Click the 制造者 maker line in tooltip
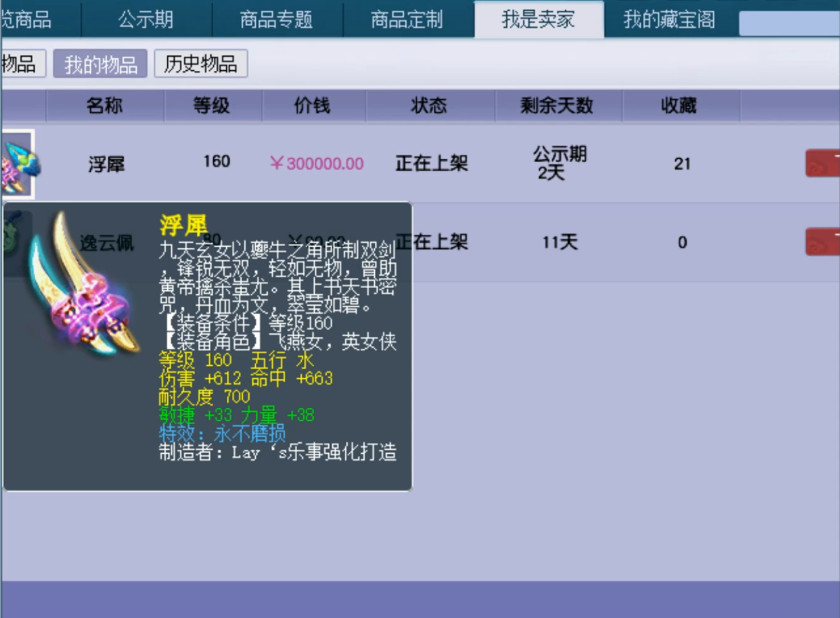The height and width of the screenshot is (618, 840). click(278, 452)
